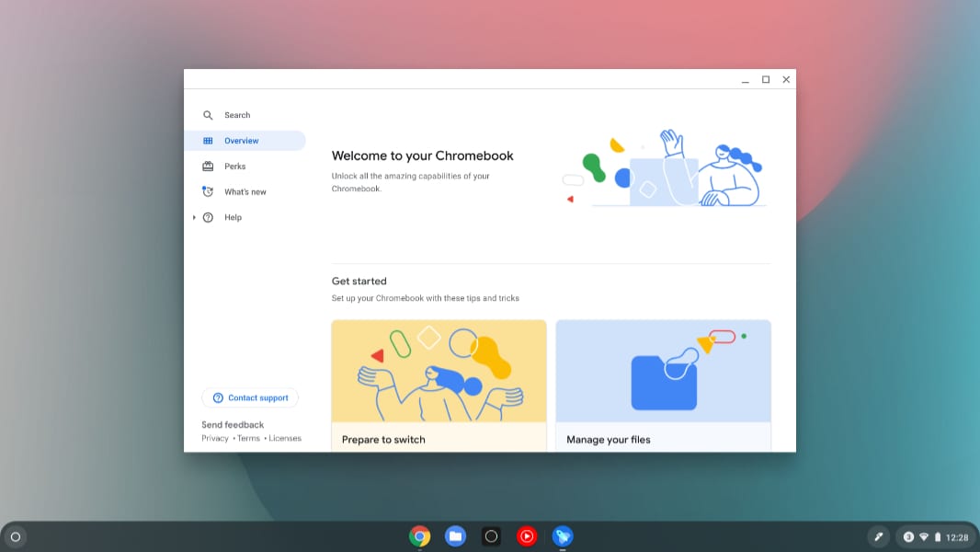Viewport: 980px width, 552px height.
Task: Open the Files app from the shelf
Action: [455, 536]
